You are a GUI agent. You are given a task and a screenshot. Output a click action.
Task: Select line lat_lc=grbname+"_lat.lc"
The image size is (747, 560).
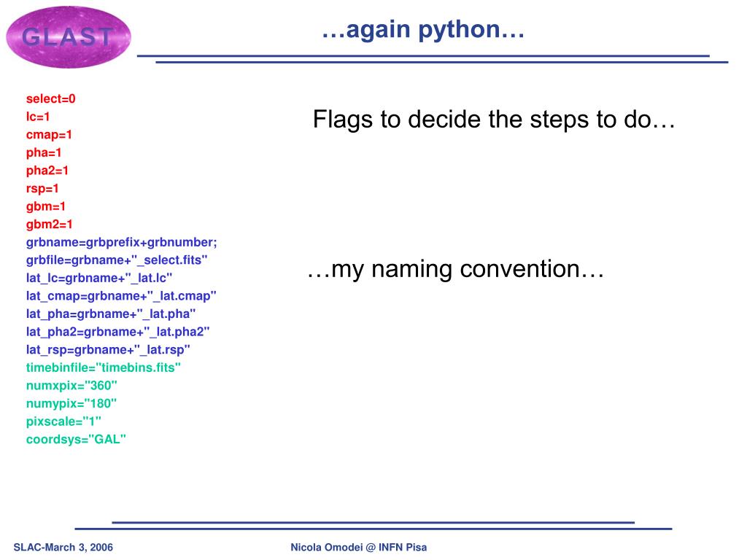[x=99, y=278]
